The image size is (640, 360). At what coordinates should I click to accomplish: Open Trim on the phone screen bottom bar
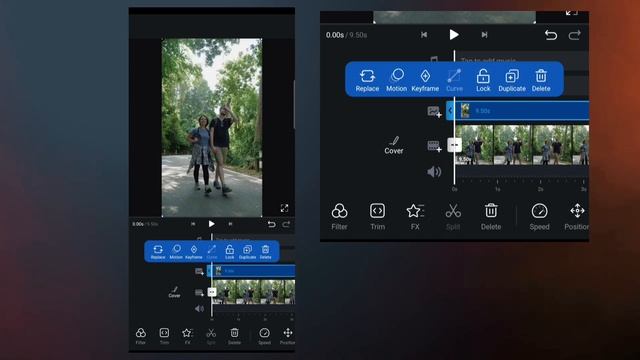coord(164,336)
